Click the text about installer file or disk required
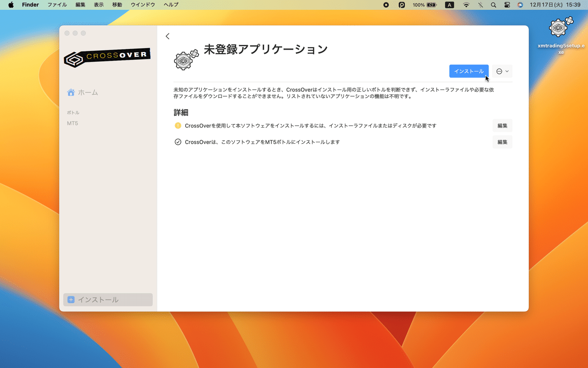Image resolution: width=588 pixels, height=368 pixels. point(311,126)
